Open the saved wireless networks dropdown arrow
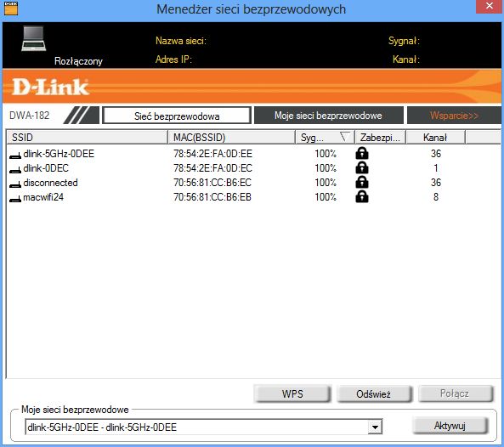 coord(375,427)
